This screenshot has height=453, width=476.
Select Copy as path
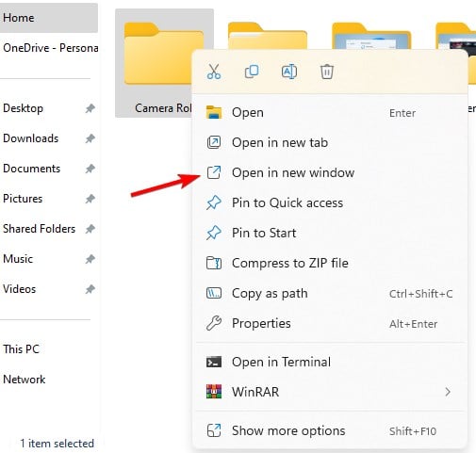pyautogui.click(x=330, y=293)
